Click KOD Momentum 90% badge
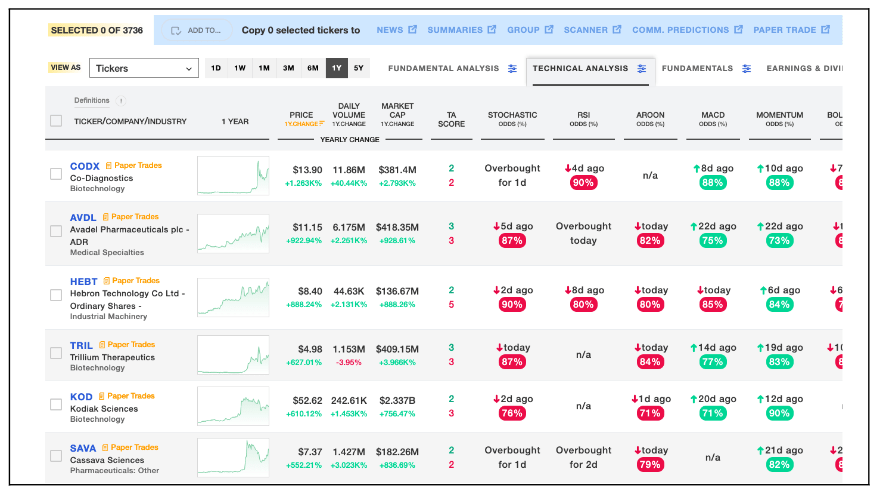Image resolution: width=877 pixels, height=492 pixels. tap(779, 413)
